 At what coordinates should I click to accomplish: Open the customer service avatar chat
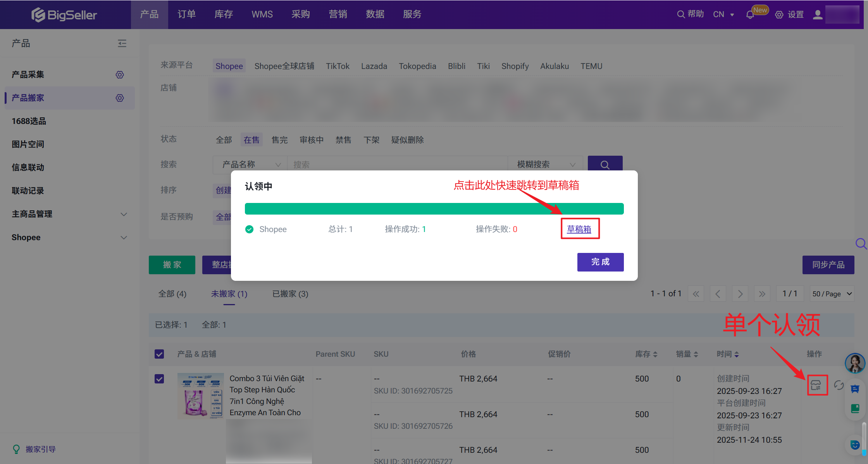point(854,363)
